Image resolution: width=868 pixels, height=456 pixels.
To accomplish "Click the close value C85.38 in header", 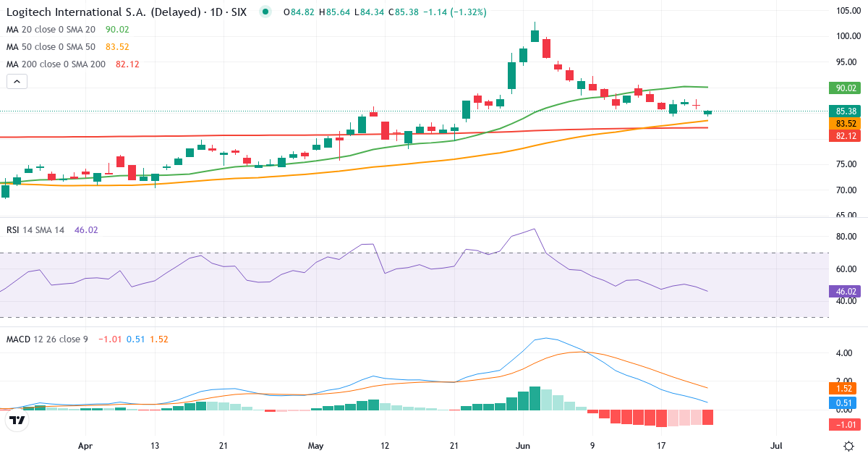I will (404, 12).
